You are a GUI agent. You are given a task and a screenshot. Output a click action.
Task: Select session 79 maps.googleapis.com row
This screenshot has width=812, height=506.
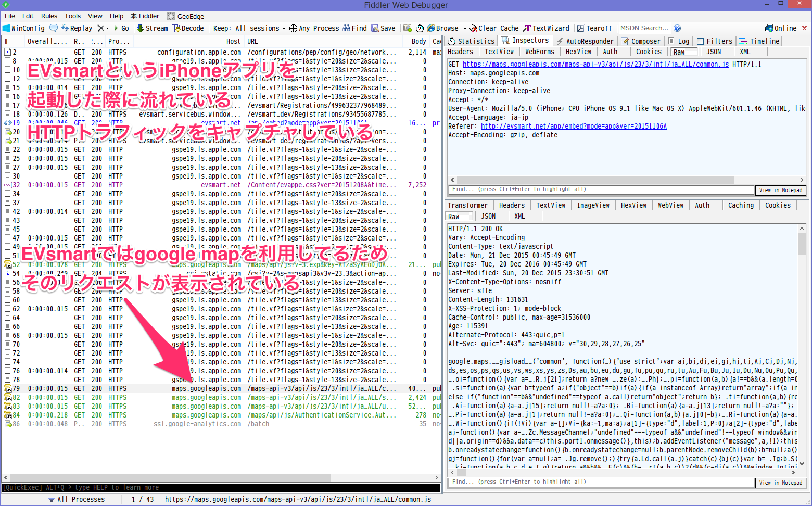tap(221, 388)
